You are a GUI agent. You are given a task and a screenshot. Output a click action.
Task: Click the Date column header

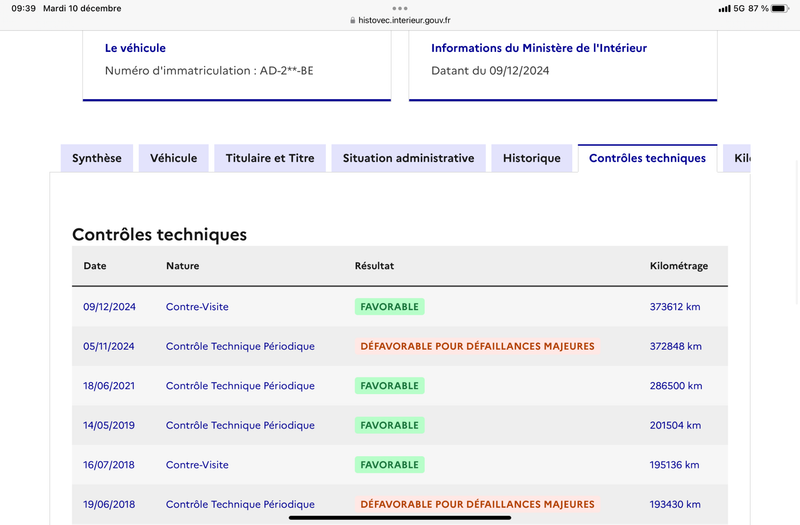(x=95, y=266)
